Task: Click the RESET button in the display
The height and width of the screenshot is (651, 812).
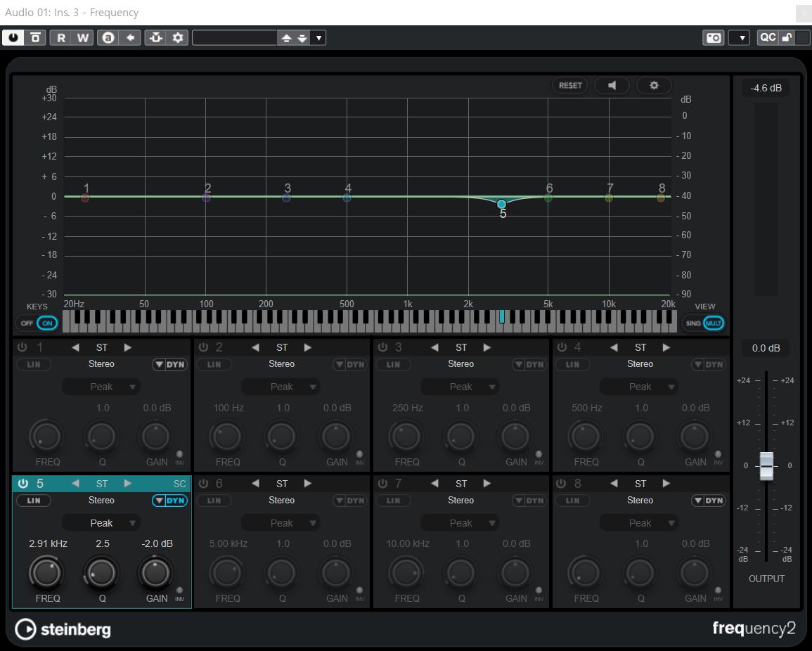Action: (x=570, y=86)
